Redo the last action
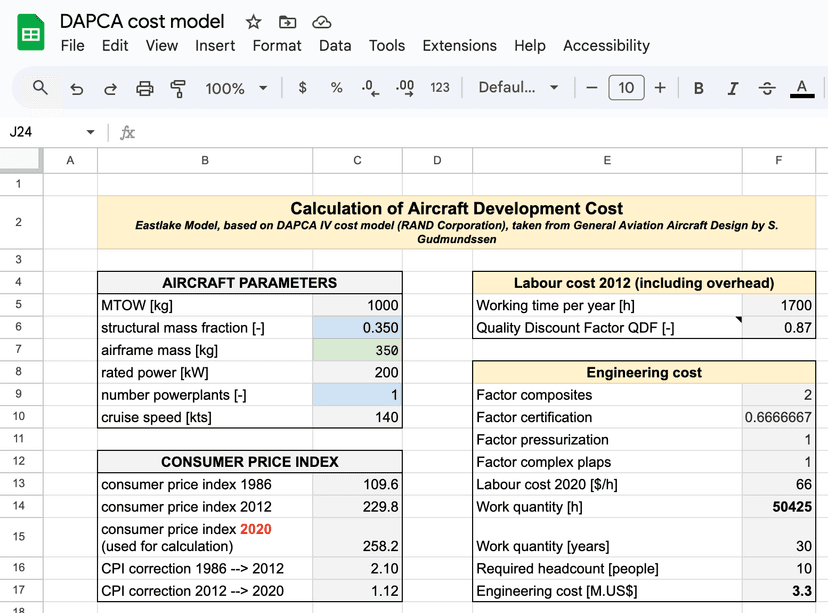 coord(110,88)
